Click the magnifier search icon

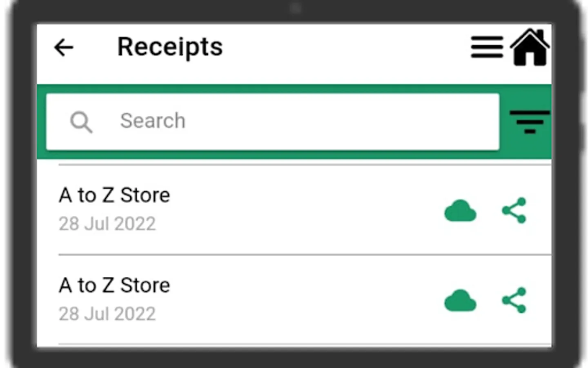81,122
